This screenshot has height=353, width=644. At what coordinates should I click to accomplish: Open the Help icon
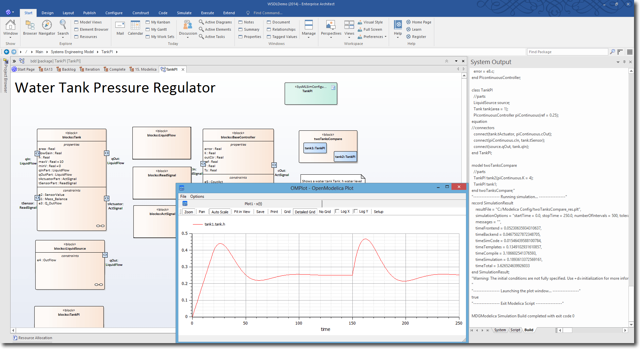click(398, 25)
